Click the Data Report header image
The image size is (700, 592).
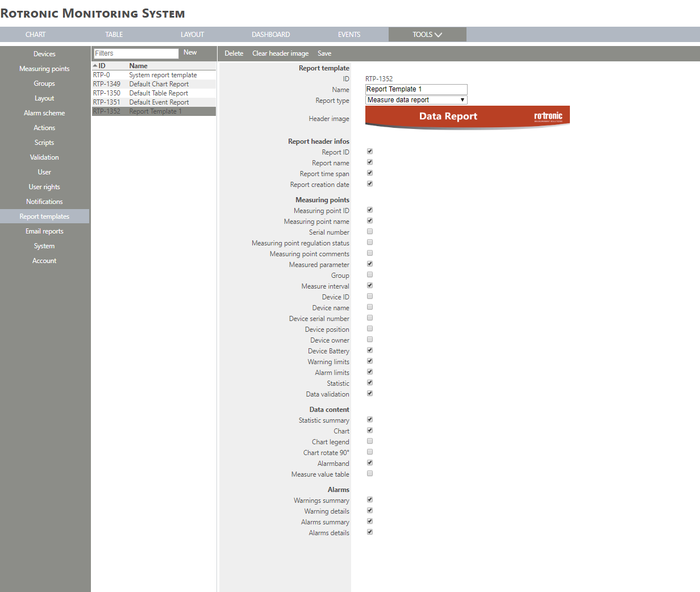(x=468, y=118)
